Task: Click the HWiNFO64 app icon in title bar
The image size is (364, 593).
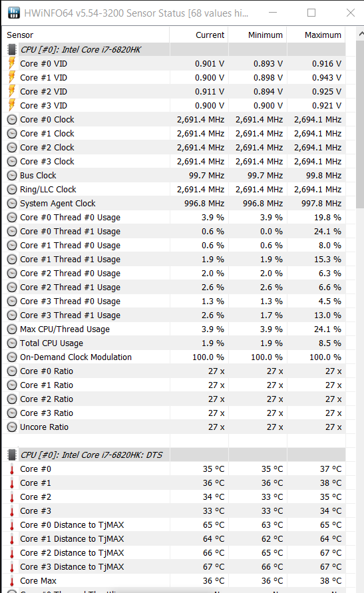Action: tap(14, 13)
